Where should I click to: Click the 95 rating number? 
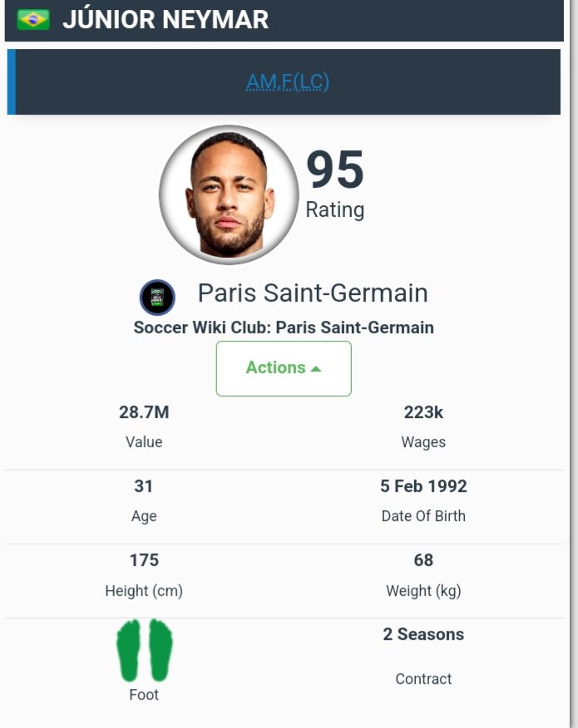(x=335, y=170)
